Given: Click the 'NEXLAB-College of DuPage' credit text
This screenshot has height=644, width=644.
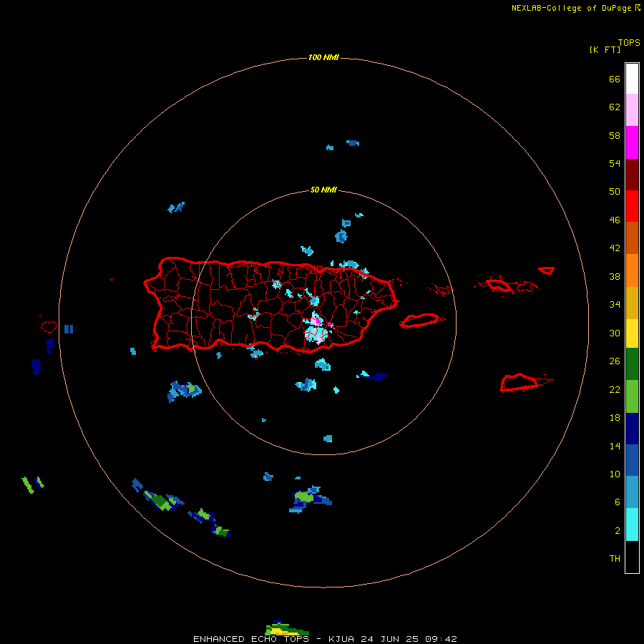Looking at the screenshot, I should (x=571, y=8).
